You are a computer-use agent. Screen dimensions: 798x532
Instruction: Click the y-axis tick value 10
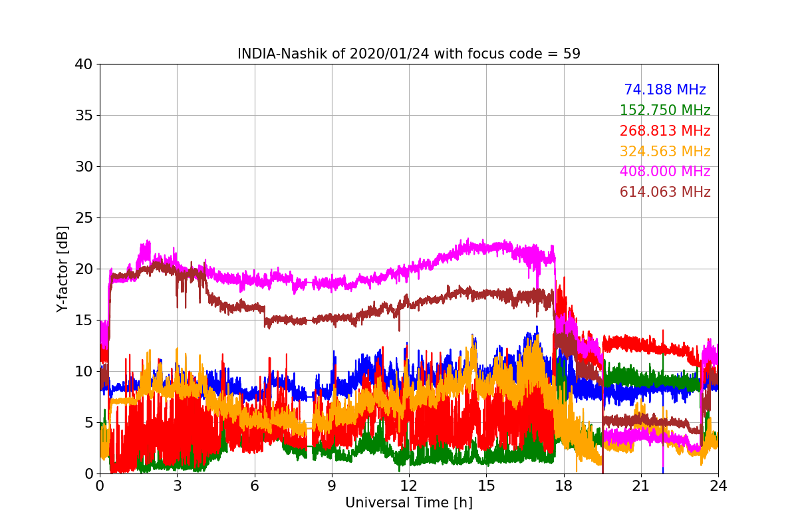click(84, 372)
